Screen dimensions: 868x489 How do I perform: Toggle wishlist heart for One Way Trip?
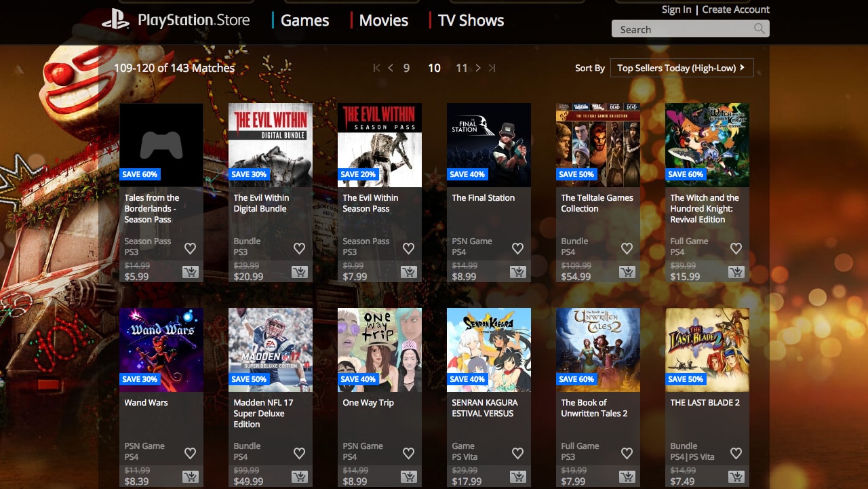coord(408,454)
